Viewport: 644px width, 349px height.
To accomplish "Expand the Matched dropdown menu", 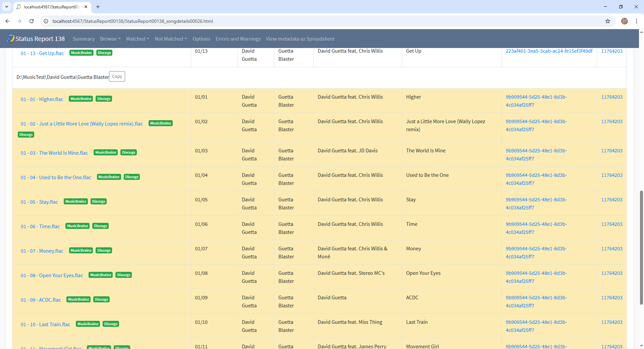I will tap(137, 39).
